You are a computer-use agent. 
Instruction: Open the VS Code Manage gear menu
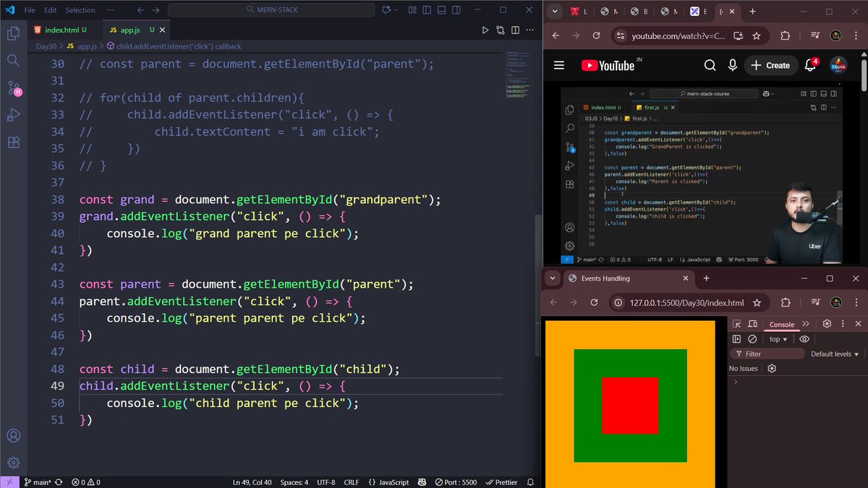tap(13, 463)
